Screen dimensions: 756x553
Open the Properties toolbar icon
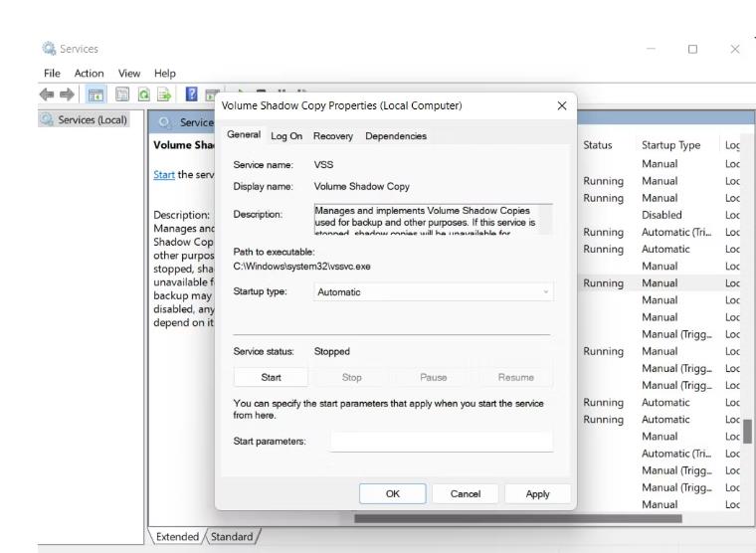(122, 94)
